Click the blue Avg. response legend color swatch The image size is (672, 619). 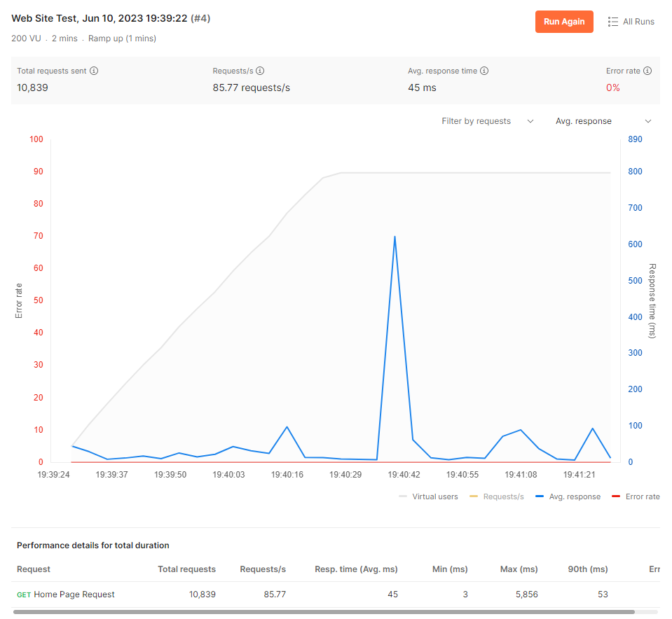(x=540, y=496)
